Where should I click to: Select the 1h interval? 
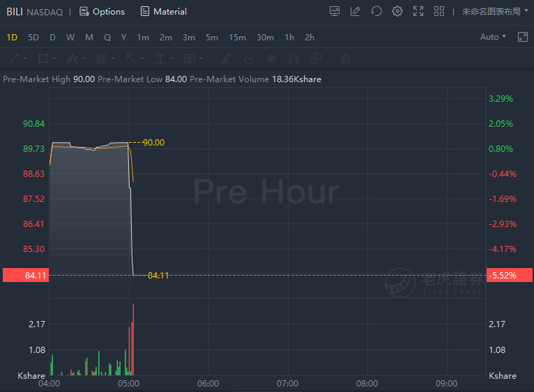[x=289, y=37]
